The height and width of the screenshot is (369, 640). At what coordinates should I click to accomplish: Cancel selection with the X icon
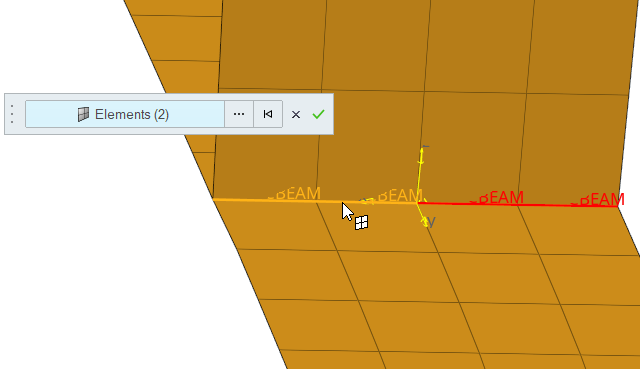click(x=296, y=115)
